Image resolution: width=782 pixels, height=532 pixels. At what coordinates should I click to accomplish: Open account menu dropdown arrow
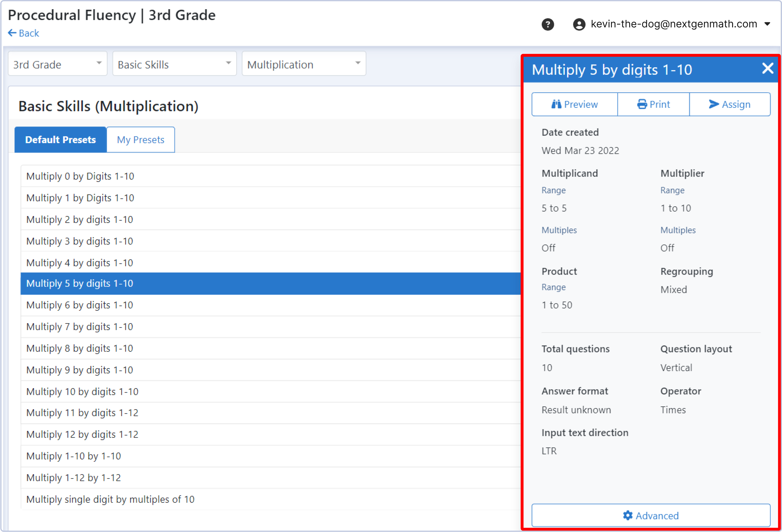[x=767, y=24]
